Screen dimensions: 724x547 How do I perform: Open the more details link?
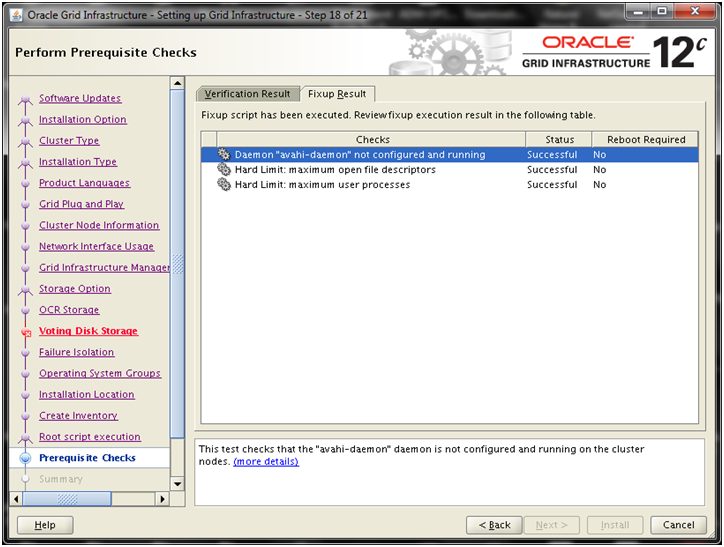point(266,462)
